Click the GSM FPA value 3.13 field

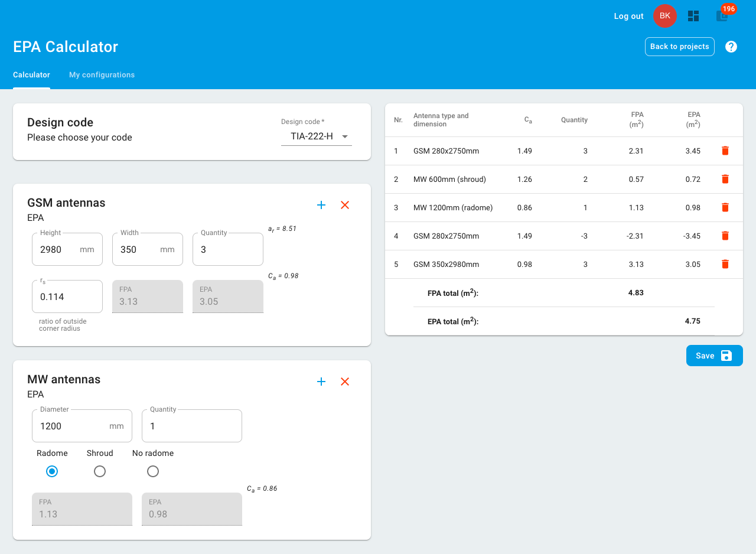coord(148,296)
